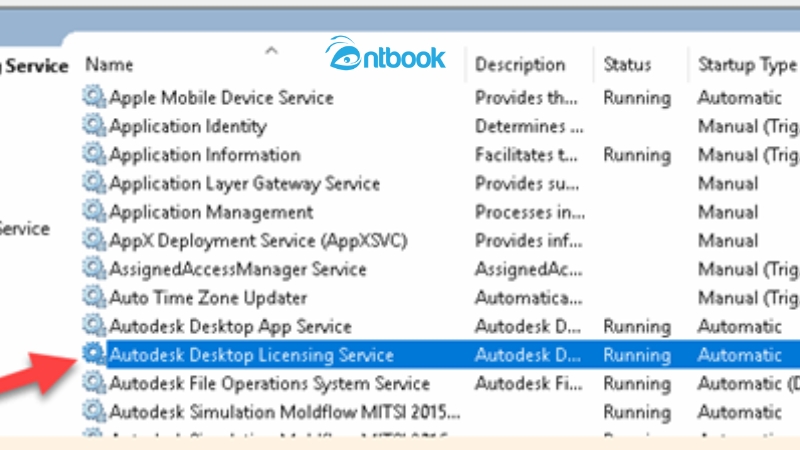This screenshot has height=450, width=800.
Task: Click 'Provides su...' description cell
Action: pyautogui.click(x=527, y=183)
